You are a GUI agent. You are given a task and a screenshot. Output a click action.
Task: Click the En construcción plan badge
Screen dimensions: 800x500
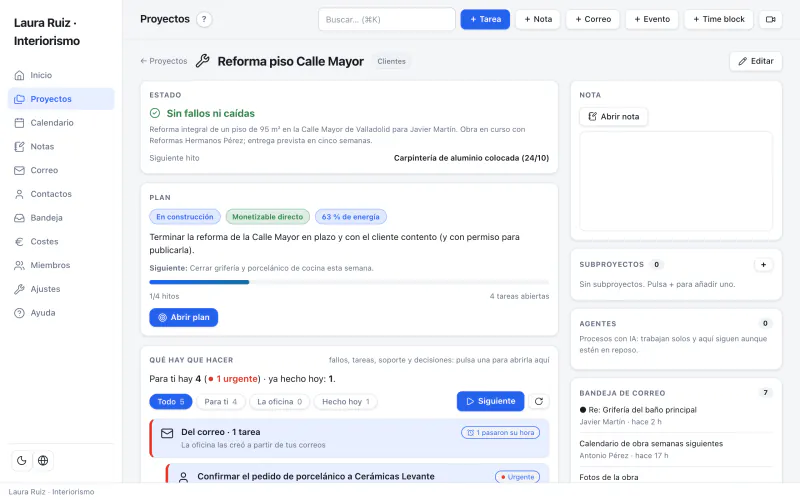click(x=185, y=217)
